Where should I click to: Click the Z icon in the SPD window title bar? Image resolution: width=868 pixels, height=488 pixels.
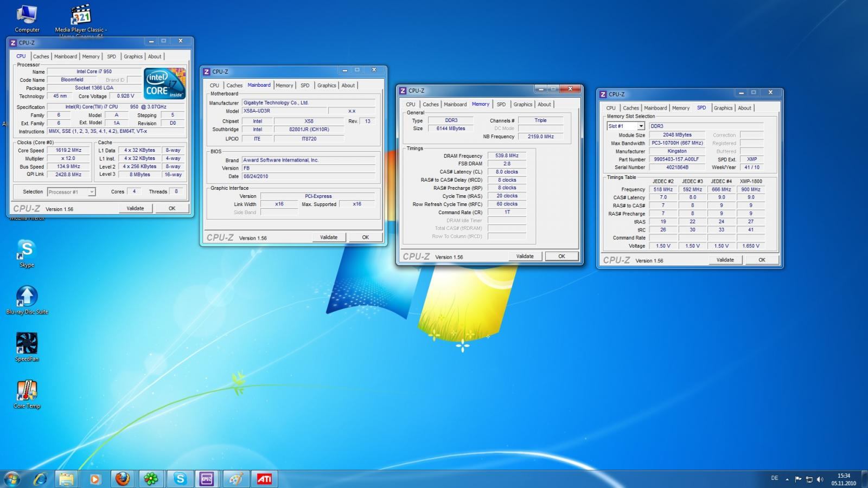tap(603, 94)
